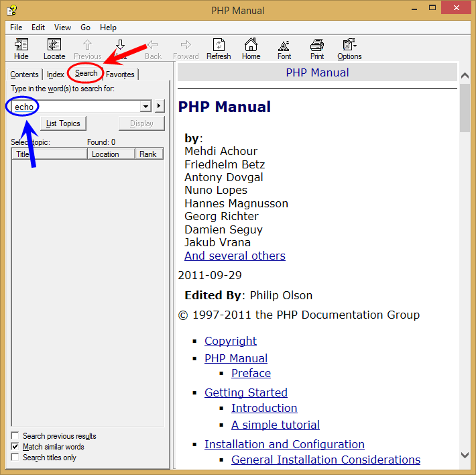This screenshot has width=476, height=475.
Task: Enable Search previous results checkbox
Action: pos(15,436)
